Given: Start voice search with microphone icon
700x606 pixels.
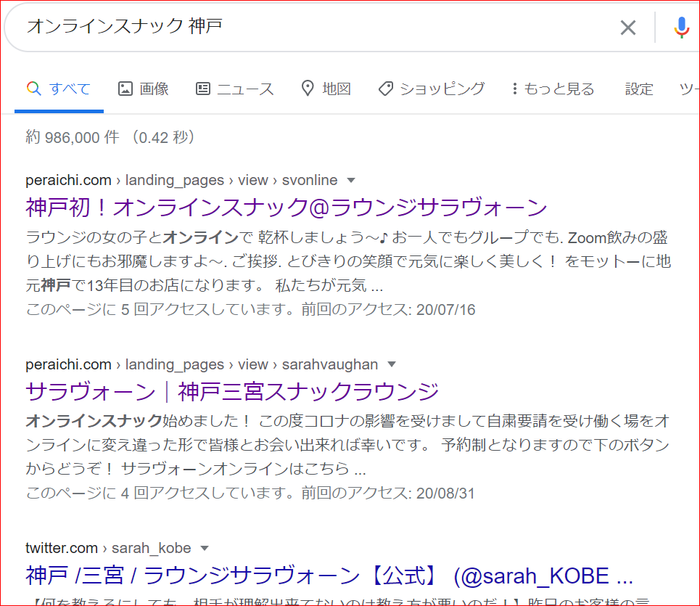Looking at the screenshot, I should [681, 28].
